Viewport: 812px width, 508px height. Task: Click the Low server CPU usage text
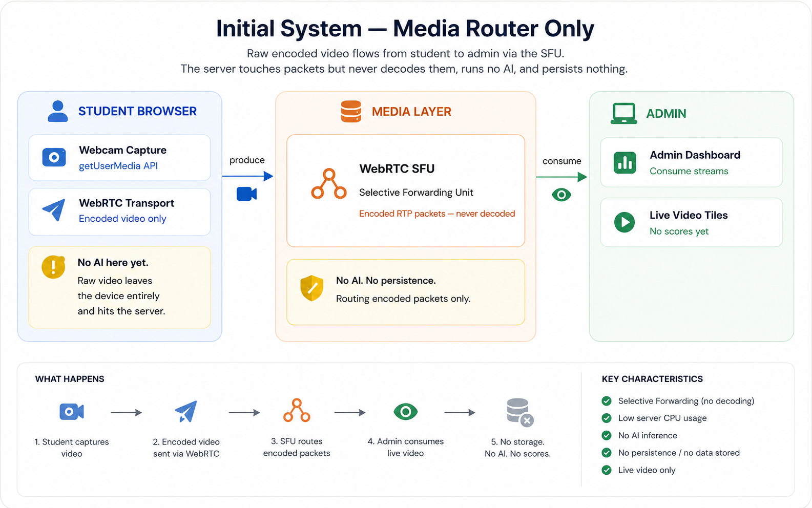(662, 418)
